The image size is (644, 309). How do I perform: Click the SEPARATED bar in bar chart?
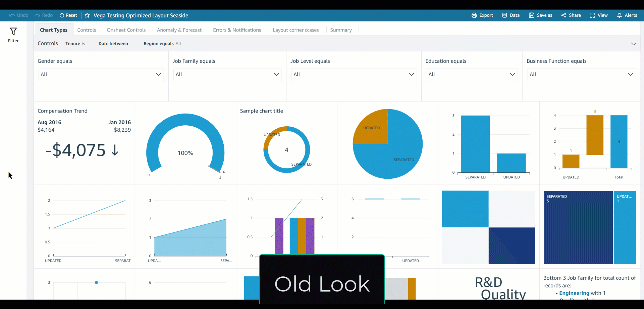tap(475, 144)
